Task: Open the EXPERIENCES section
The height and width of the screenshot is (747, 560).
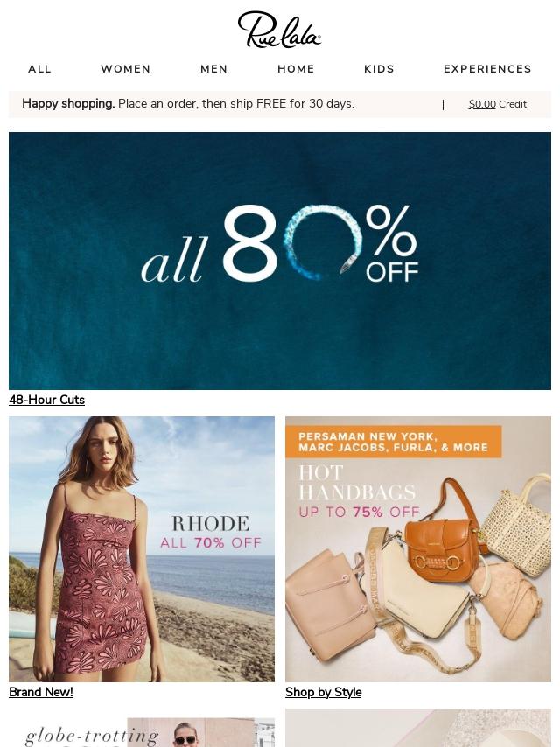Action: 487,69
